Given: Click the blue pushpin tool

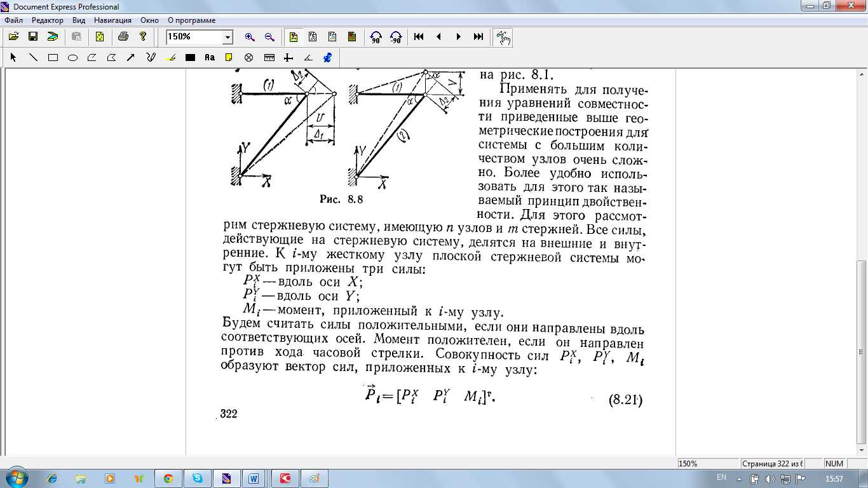Looking at the screenshot, I should click(328, 57).
